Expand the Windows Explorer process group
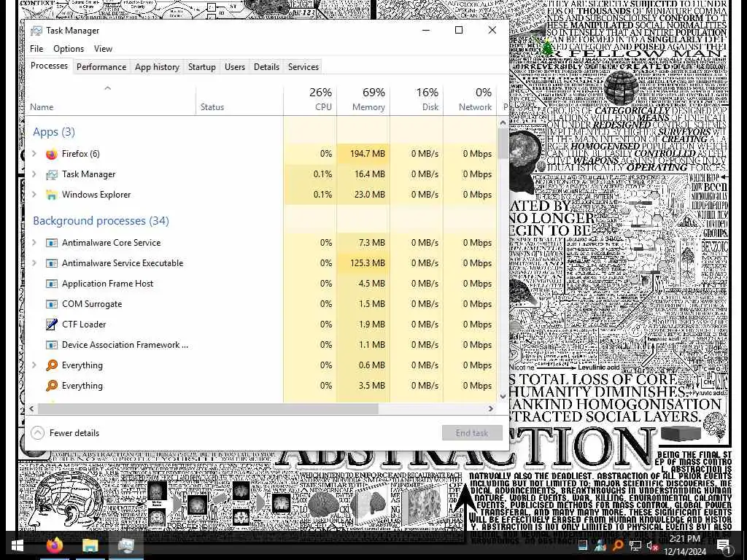 [34, 195]
